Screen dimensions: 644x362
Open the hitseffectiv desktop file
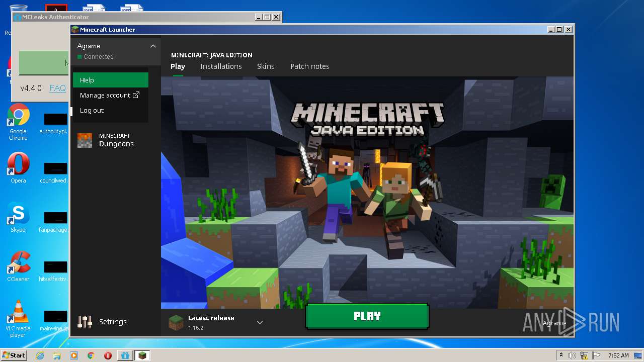point(54,271)
